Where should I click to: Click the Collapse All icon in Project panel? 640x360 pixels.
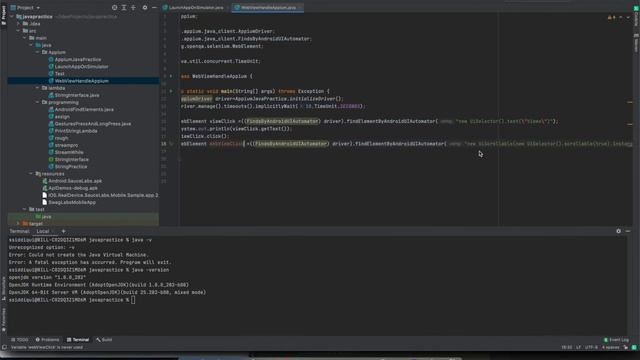[x=133, y=7]
